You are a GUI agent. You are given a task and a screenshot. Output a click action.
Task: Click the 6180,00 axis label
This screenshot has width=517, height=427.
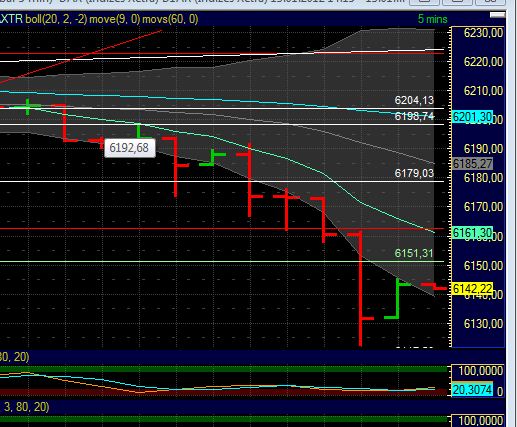[483, 178]
